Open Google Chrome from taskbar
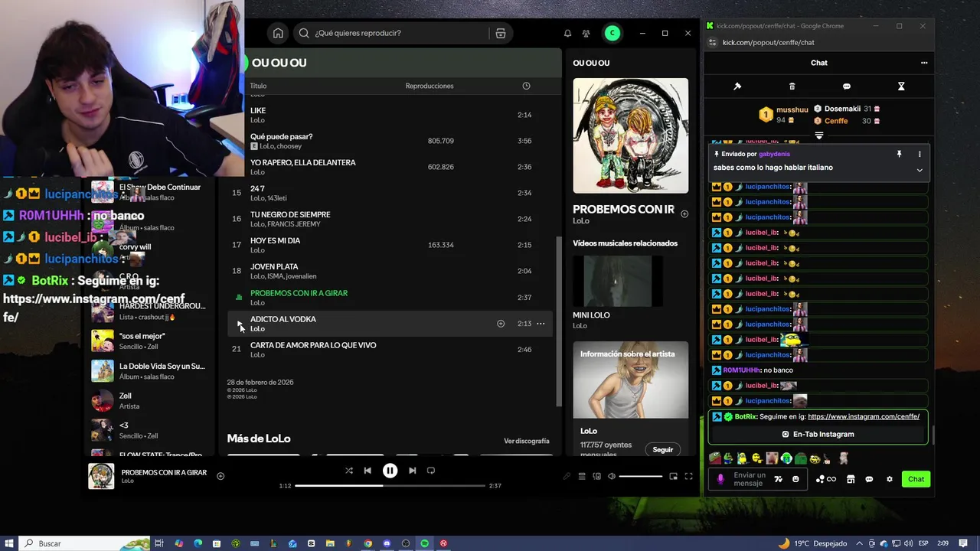This screenshot has width=980, height=551. (x=367, y=543)
